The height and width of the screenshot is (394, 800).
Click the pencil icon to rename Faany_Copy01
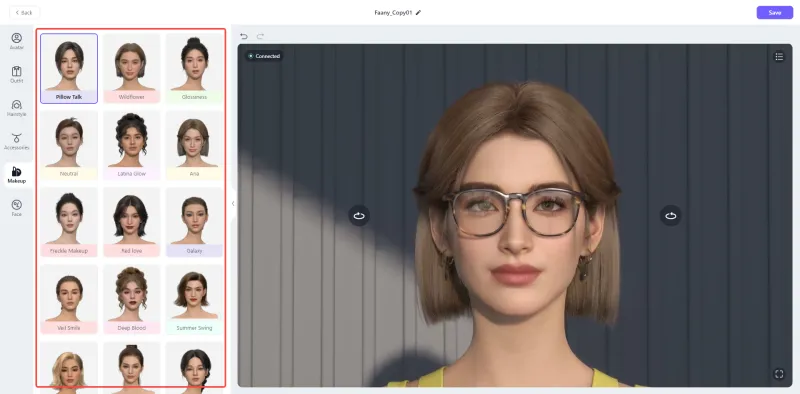418,12
